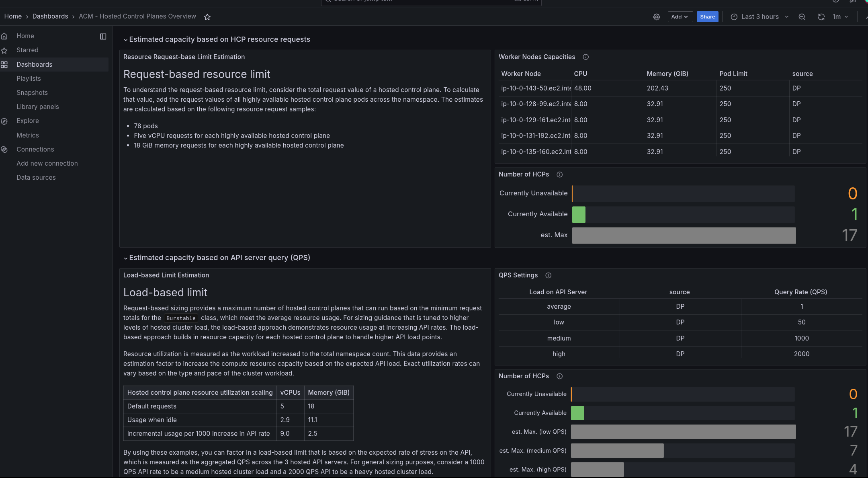This screenshot has width=868, height=478.
Task: Open the Last 3 hours time picker
Action: 759,17
